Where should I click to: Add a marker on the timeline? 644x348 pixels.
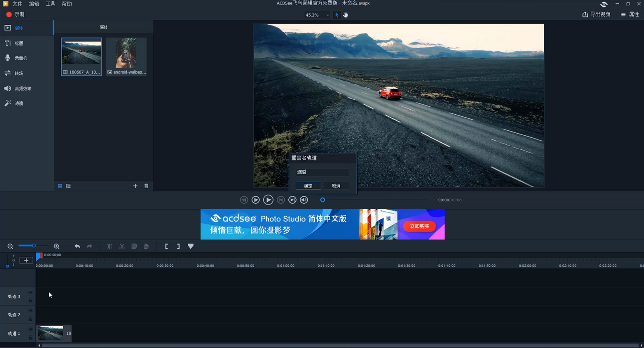tap(191, 246)
